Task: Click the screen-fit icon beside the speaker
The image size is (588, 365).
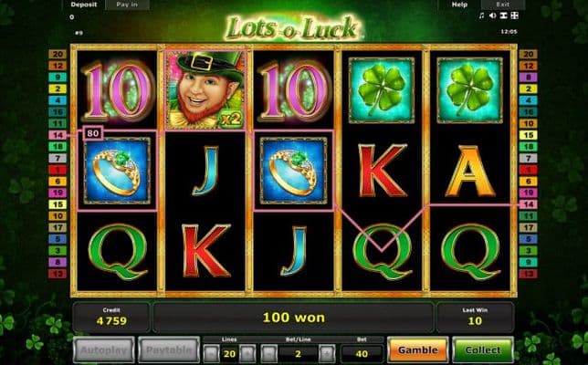Action: [x=504, y=16]
